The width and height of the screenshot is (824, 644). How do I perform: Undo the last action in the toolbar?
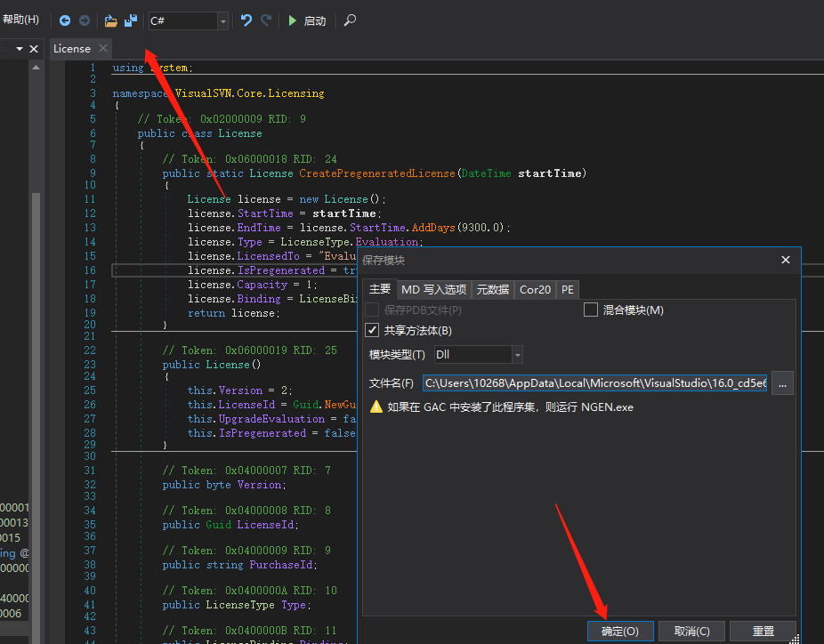[246, 20]
